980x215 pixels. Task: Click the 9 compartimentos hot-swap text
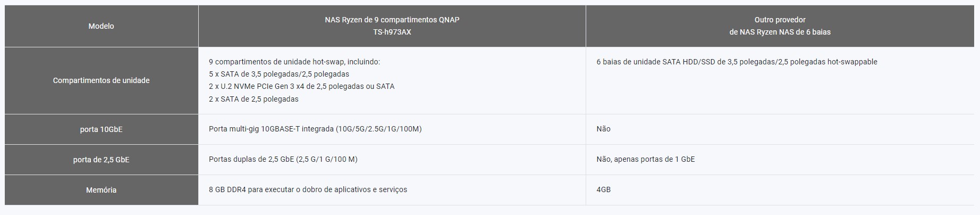294,62
